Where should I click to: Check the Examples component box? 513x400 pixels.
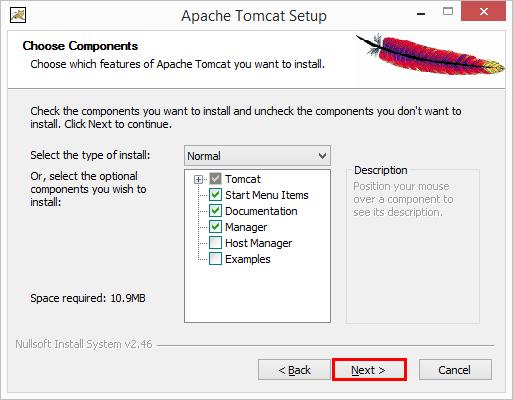[x=215, y=259]
